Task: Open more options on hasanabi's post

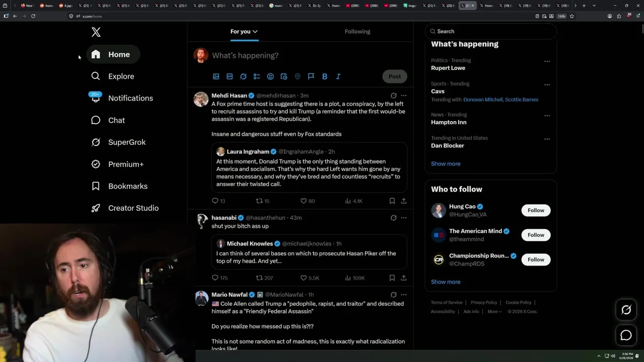Action: click(x=404, y=218)
